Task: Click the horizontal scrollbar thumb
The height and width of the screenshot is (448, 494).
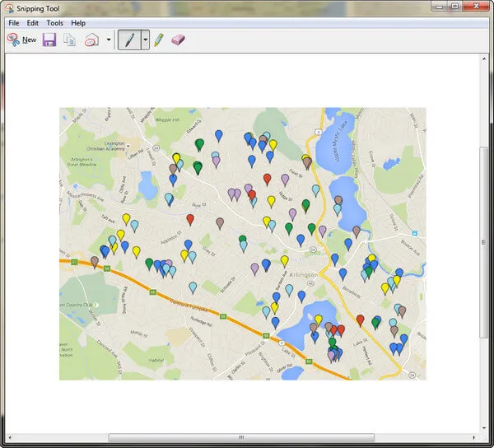Action: click(240, 437)
